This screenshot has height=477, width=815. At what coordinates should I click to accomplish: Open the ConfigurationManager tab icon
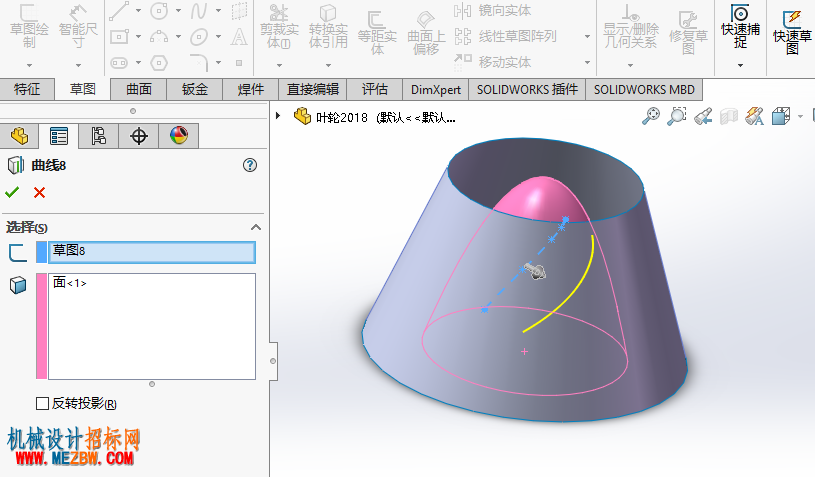click(x=98, y=136)
